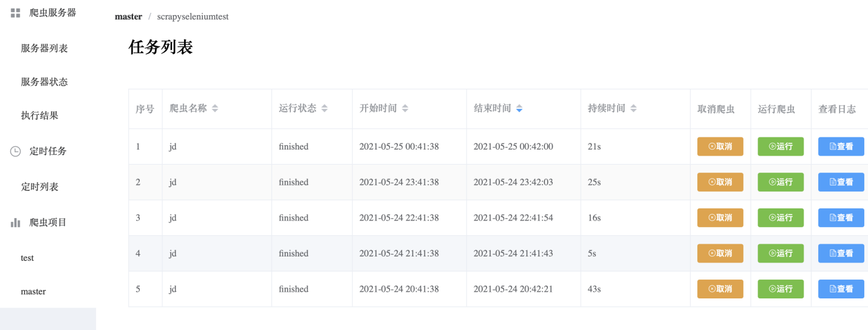Screen dimensions: 868x330
Task: Cancel the crawler in row 5
Action: click(x=720, y=289)
